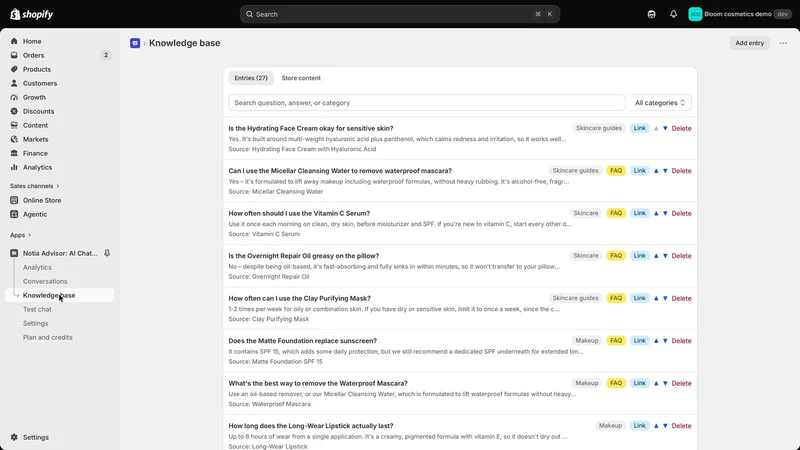
Task: Move Hydrating Face Cream entry down
Action: tap(665, 129)
